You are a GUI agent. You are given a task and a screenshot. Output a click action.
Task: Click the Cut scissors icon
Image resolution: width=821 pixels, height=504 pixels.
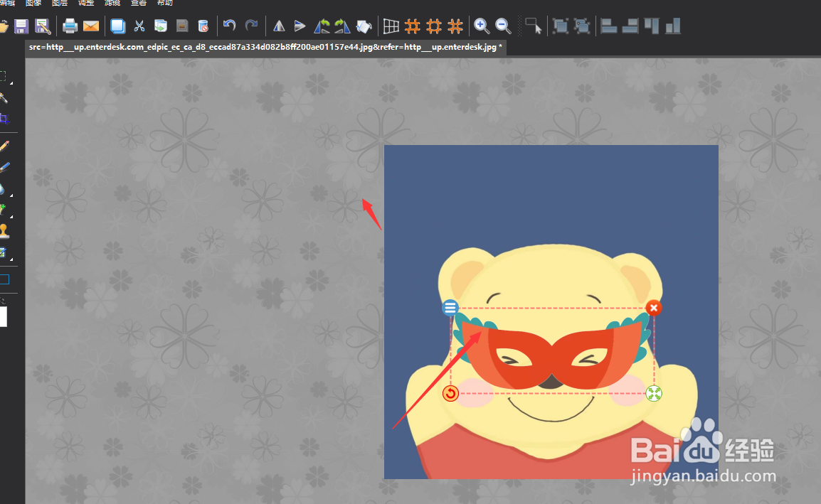pyautogui.click(x=139, y=26)
